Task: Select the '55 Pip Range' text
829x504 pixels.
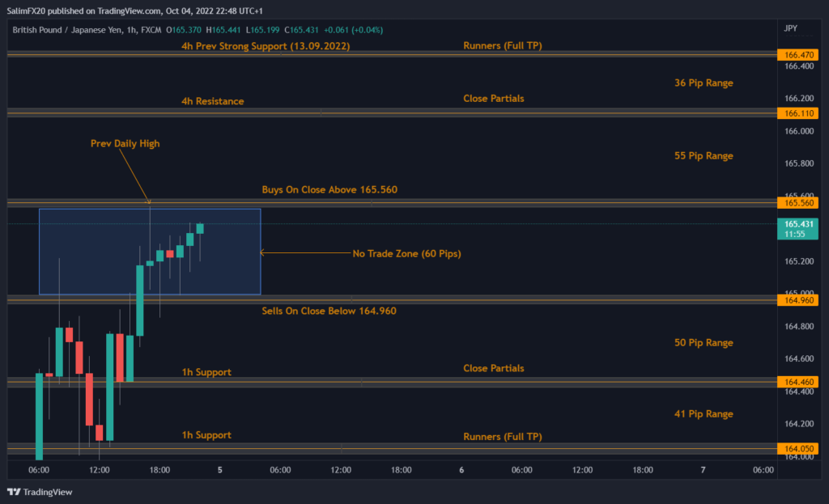Action: [703, 156]
